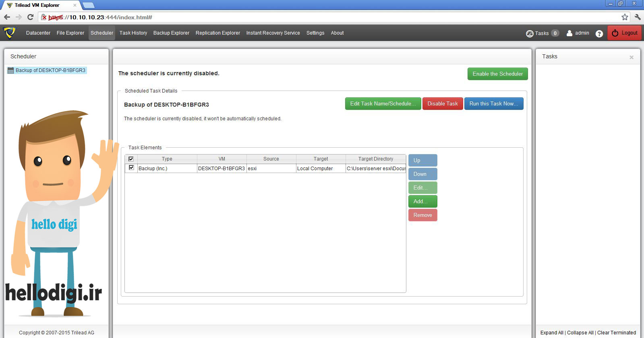Select the DESKTOP-B1BFGR3 VM cell

coord(222,169)
